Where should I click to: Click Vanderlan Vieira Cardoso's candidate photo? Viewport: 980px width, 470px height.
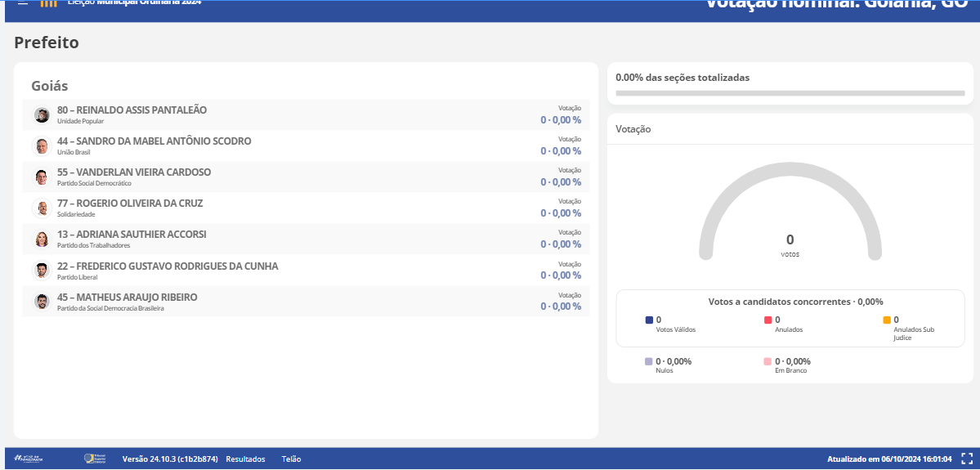(x=42, y=177)
